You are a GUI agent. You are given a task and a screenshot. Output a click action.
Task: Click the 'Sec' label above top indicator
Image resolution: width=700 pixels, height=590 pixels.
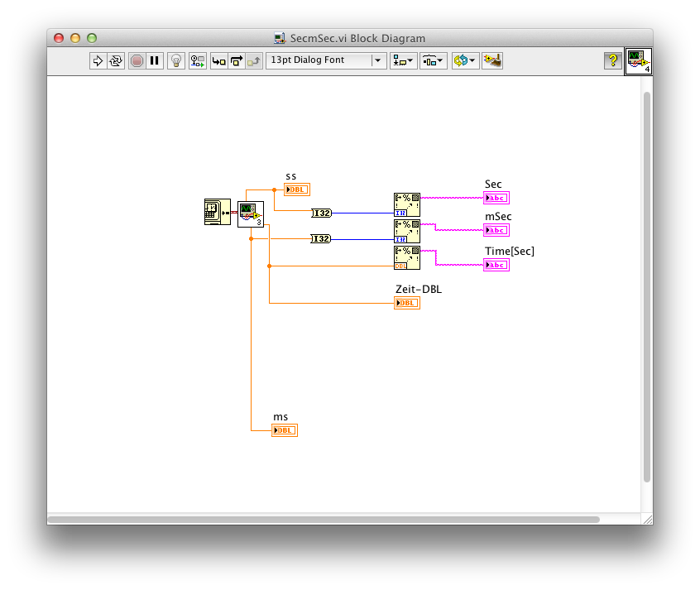[x=493, y=184]
